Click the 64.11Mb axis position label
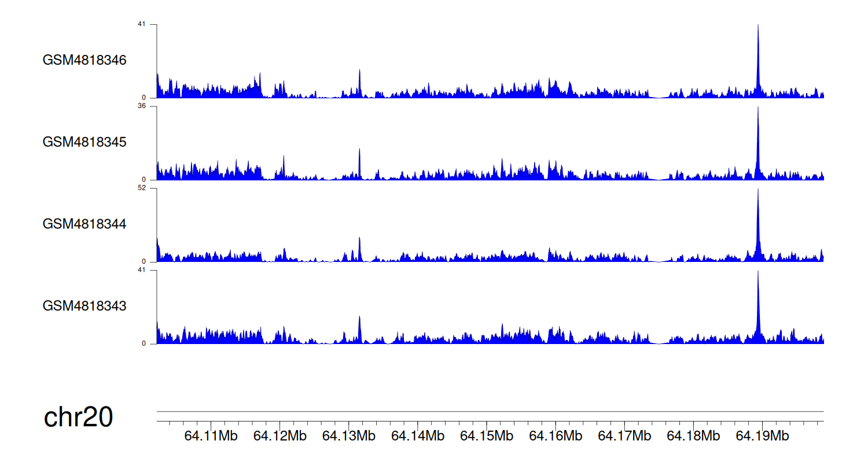The width and height of the screenshot is (868, 451). 211,436
